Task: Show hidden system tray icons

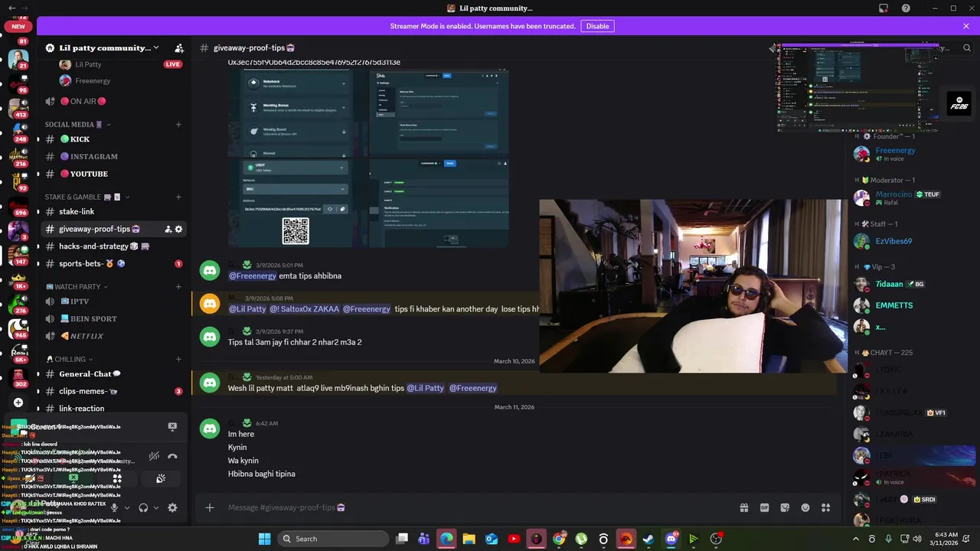Action: point(855,539)
